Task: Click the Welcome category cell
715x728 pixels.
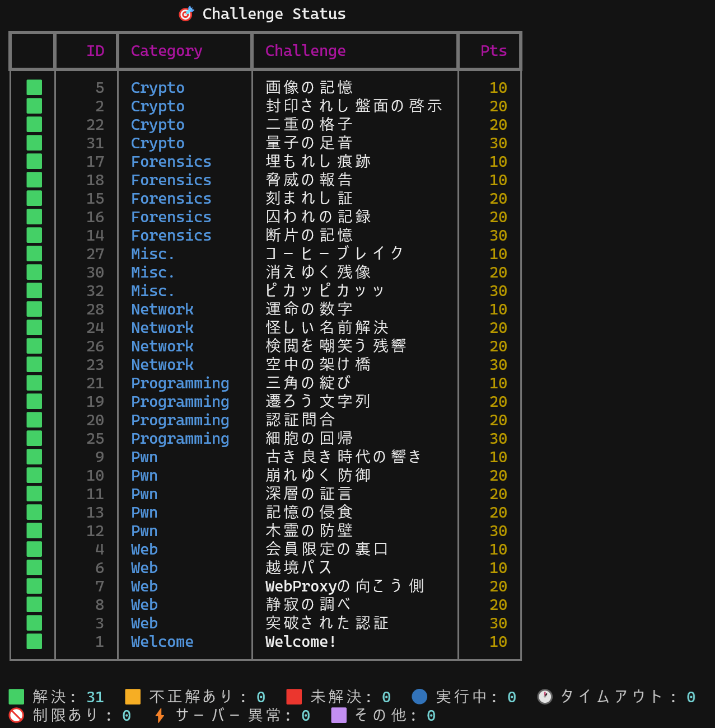Action: [x=162, y=641]
